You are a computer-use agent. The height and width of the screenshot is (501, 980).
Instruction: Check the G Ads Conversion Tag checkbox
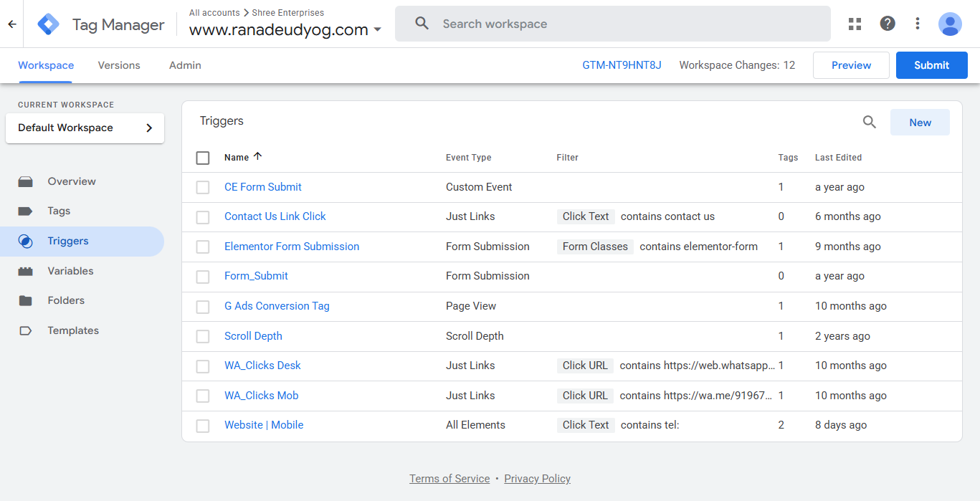tap(203, 307)
